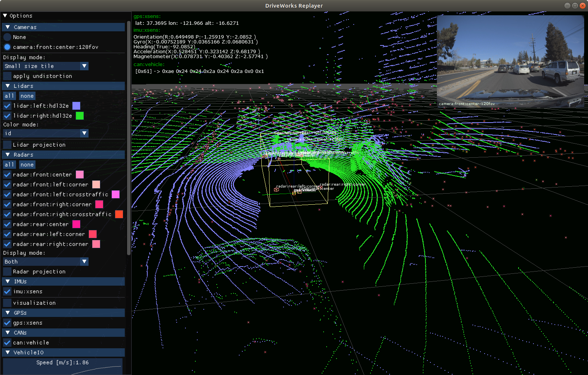Select the None camera radio button

click(x=7, y=37)
